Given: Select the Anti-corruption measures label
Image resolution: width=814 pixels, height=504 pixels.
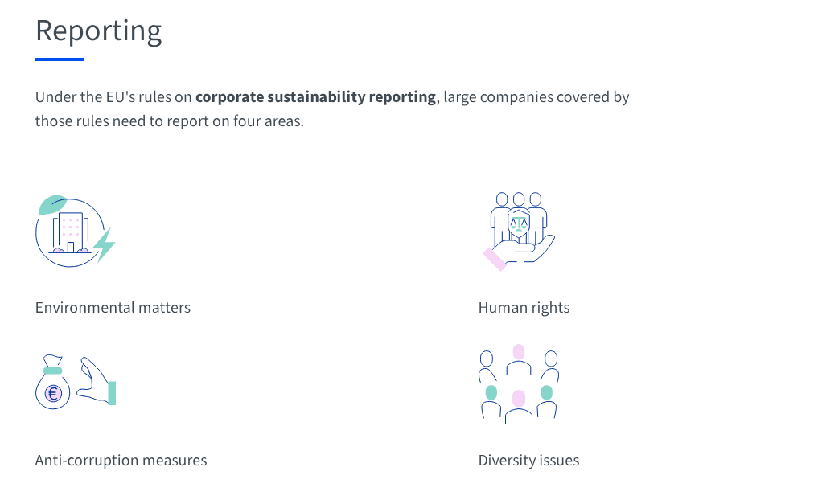Looking at the screenshot, I should (x=121, y=461).
